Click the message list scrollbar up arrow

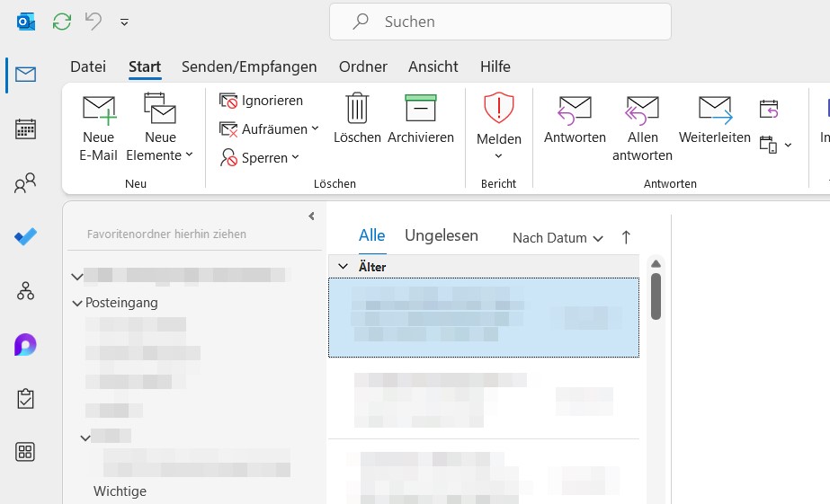656,263
